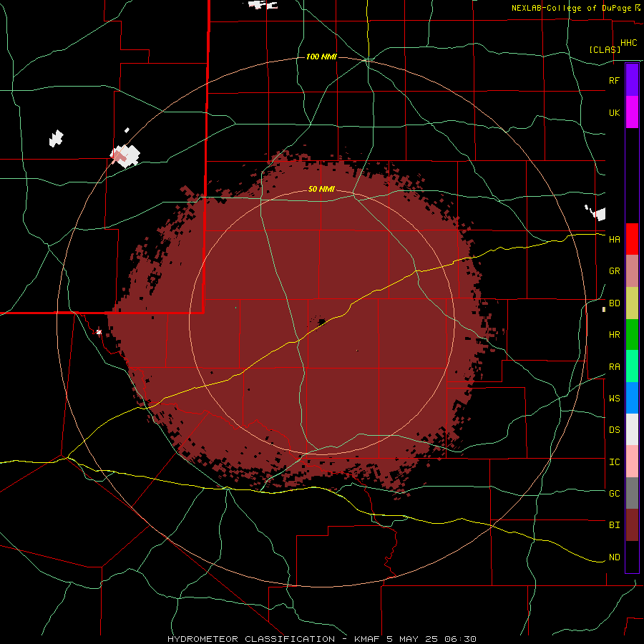644x644 pixels.
Task: Click the BD yellow legend swatch
Action: point(632,303)
